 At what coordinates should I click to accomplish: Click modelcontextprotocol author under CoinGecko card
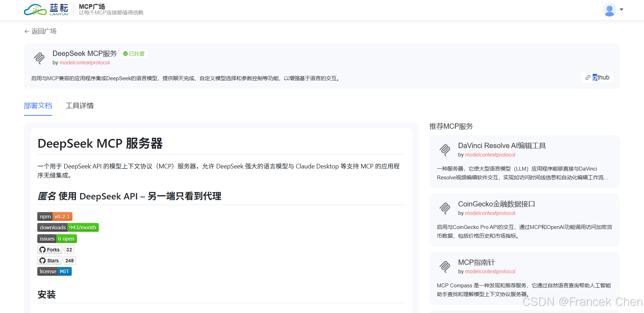490,213
